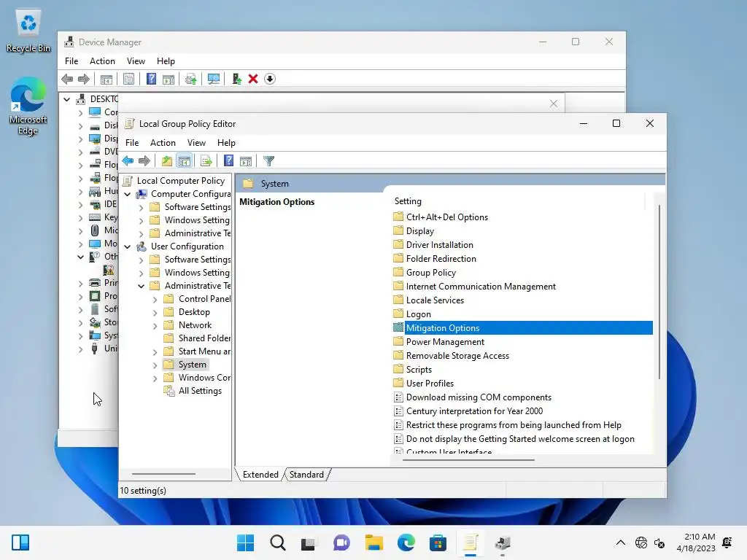Expand Network tree node
Image resolution: width=747 pixels, height=560 pixels.
point(155,326)
